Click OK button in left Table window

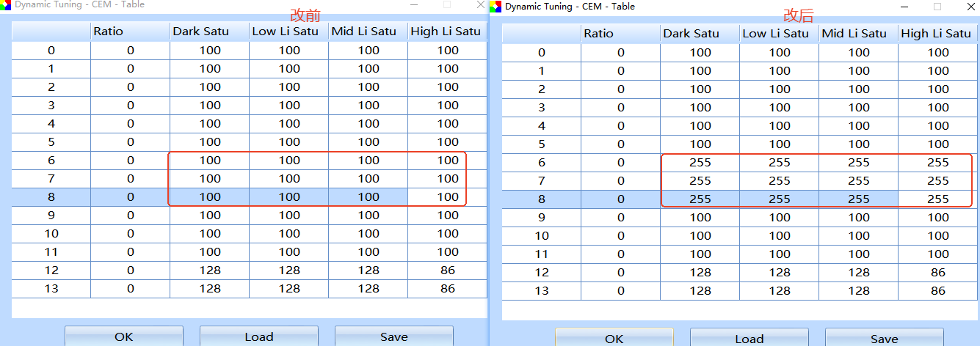124,336
